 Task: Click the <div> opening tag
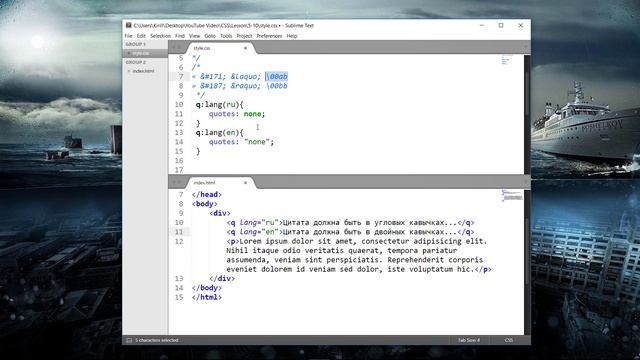(220, 213)
